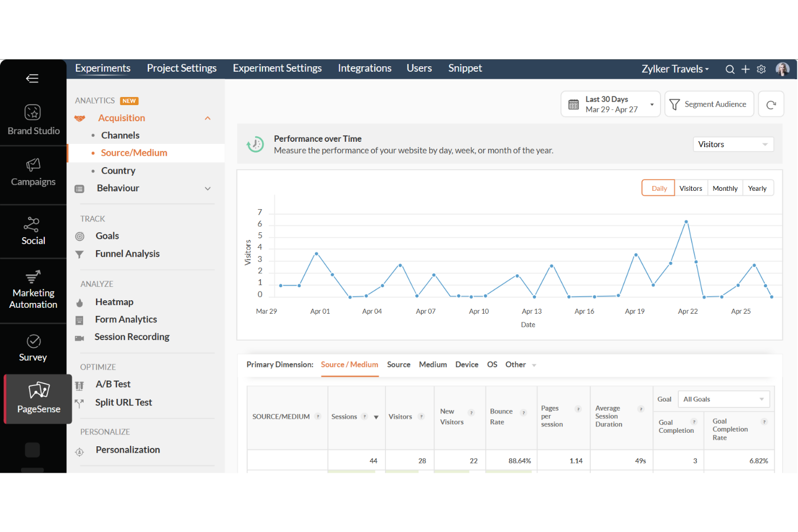Refresh the report with the reload icon
The height and width of the screenshot is (532, 798).
[x=771, y=103]
